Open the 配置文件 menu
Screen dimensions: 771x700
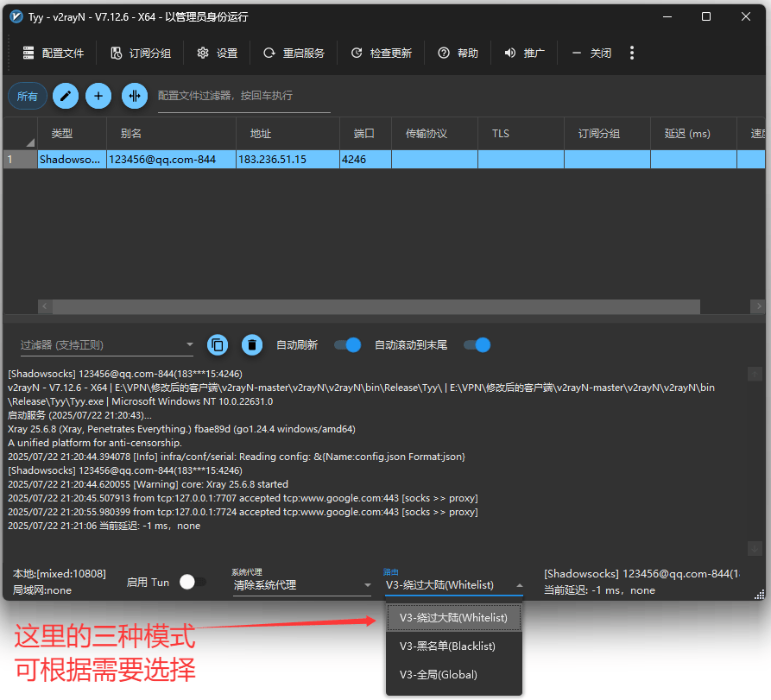click(54, 54)
